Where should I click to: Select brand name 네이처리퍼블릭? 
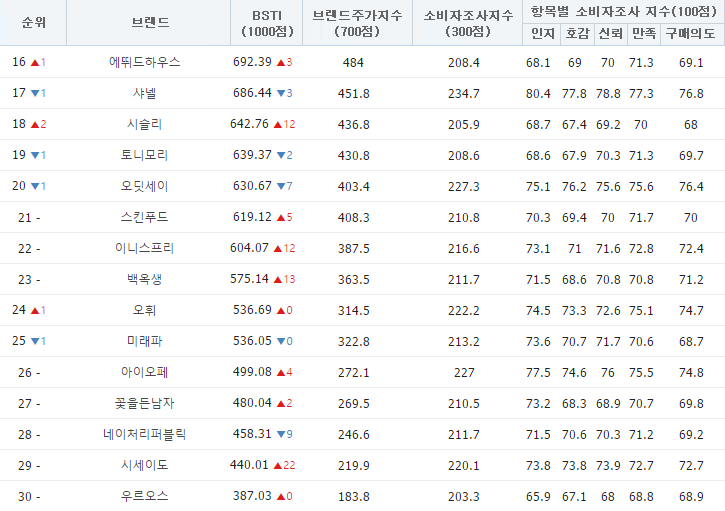click(x=144, y=434)
